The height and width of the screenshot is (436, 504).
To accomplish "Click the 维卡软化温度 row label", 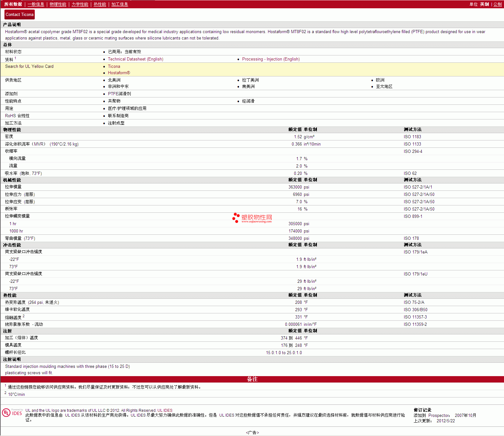I will (17, 309).
